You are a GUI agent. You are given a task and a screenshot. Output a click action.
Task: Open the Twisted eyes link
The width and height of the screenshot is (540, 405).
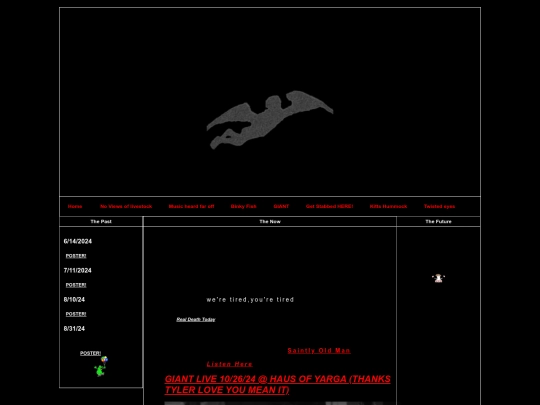[x=439, y=206]
